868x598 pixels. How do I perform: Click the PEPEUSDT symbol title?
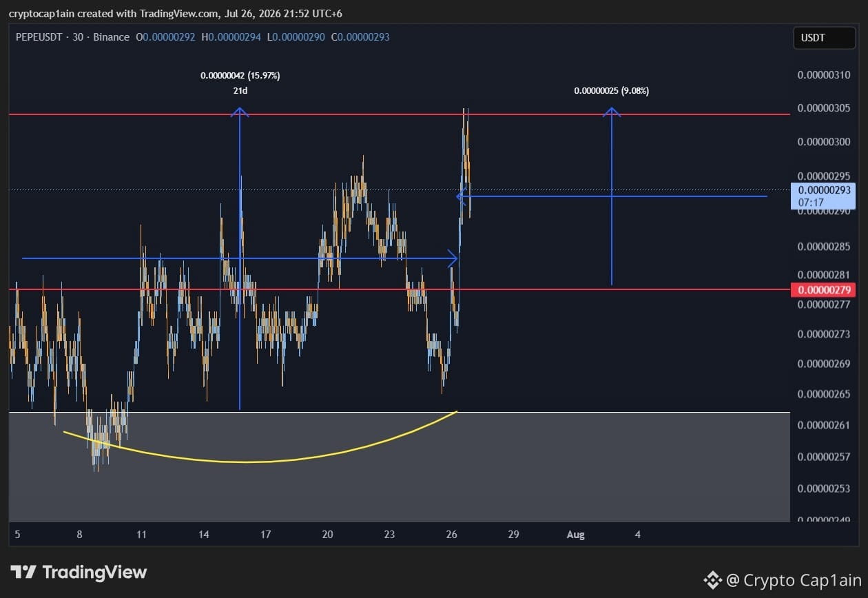click(39, 37)
